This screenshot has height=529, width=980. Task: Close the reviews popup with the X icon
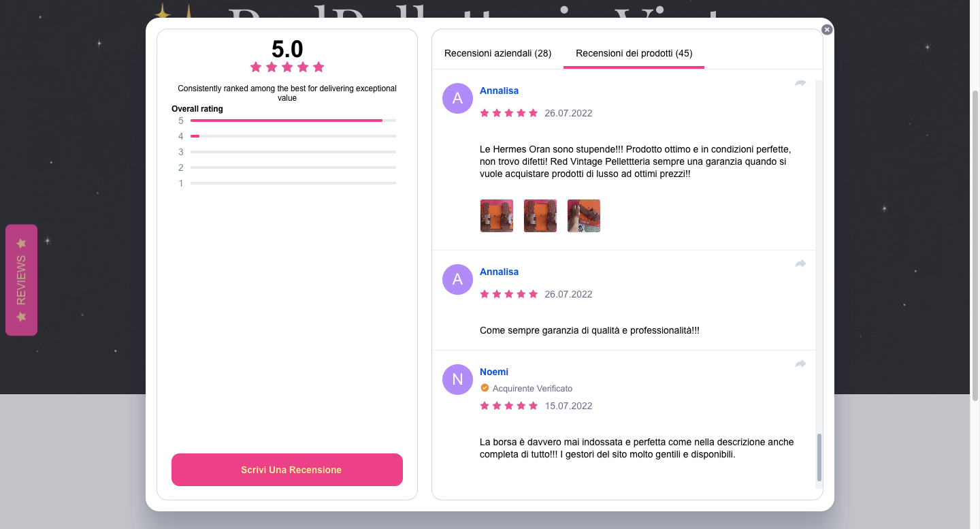click(x=827, y=29)
